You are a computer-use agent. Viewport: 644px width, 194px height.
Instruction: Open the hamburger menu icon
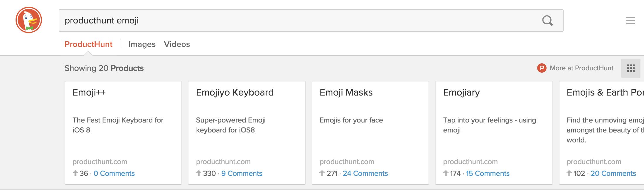[630, 21]
